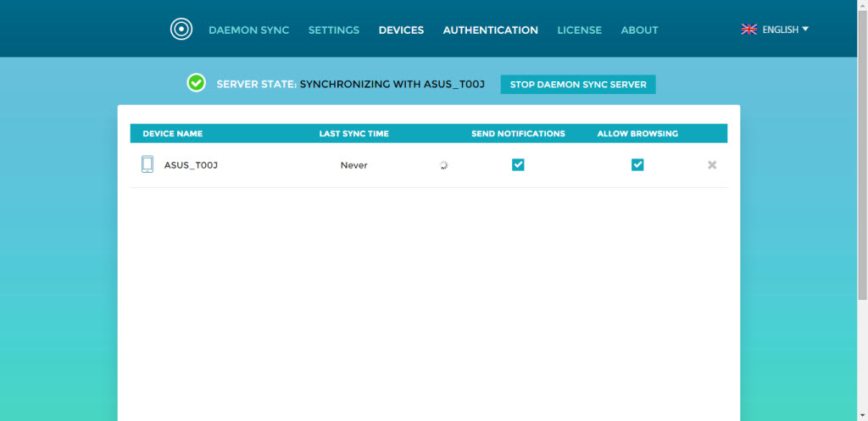Click Stop Daemon Sync Server button
The width and height of the screenshot is (868, 421).
click(578, 85)
